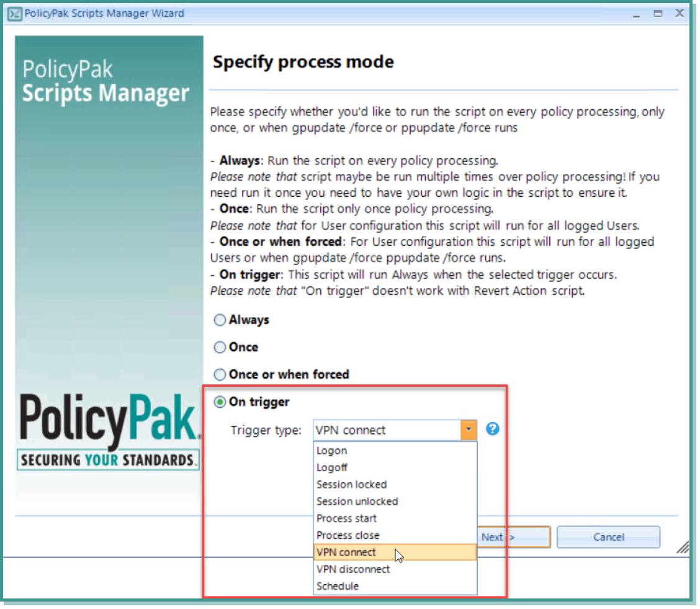Click the Specify process mode heading
Image resolution: width=700 pixels, height=609 pixels.
(303, 62)
